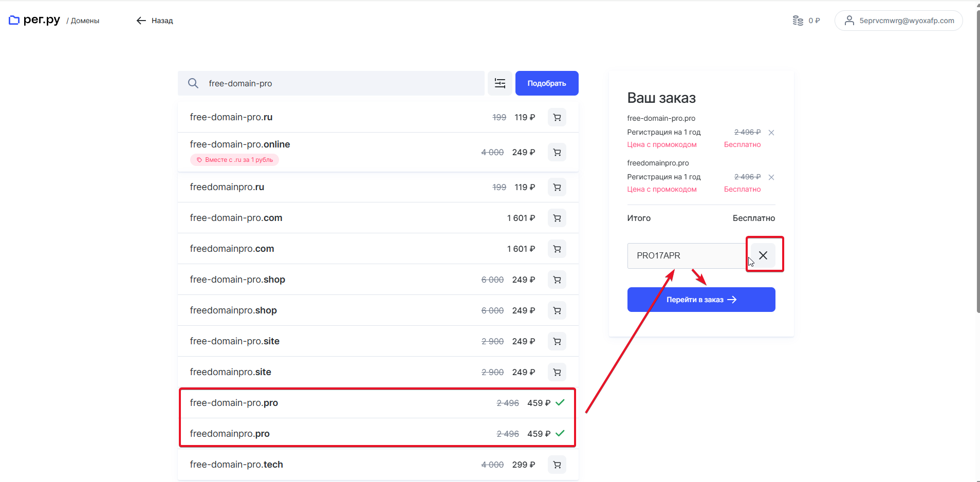
Task: Add freedomainpro.shop to the cart
Action: coord(557,311)
